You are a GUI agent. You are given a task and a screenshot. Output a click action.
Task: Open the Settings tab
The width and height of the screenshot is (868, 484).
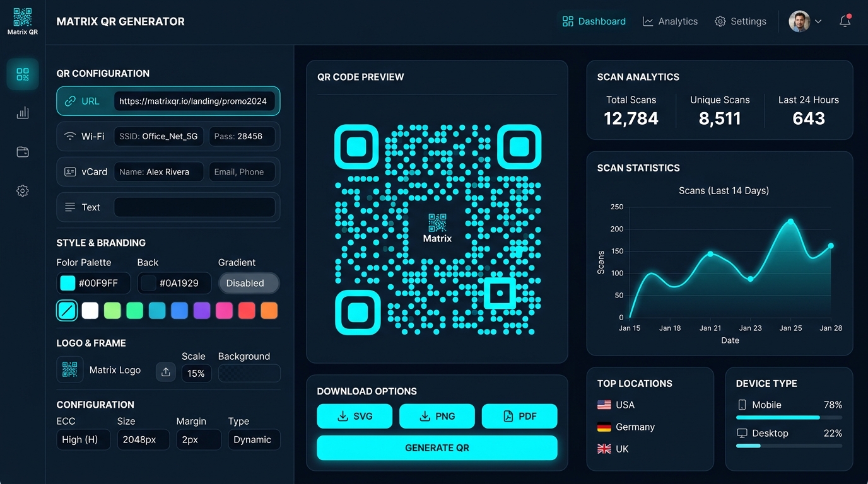(x=741, y=21)
